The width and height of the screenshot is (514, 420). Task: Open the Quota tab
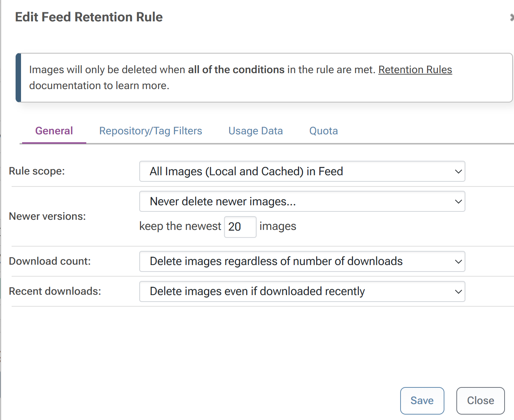[x=323, y=131]
